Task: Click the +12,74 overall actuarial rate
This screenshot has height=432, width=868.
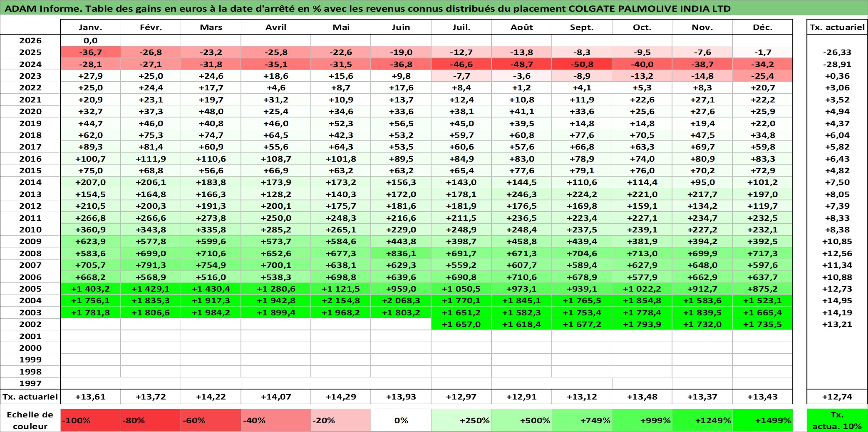Action: click(837, 397)
